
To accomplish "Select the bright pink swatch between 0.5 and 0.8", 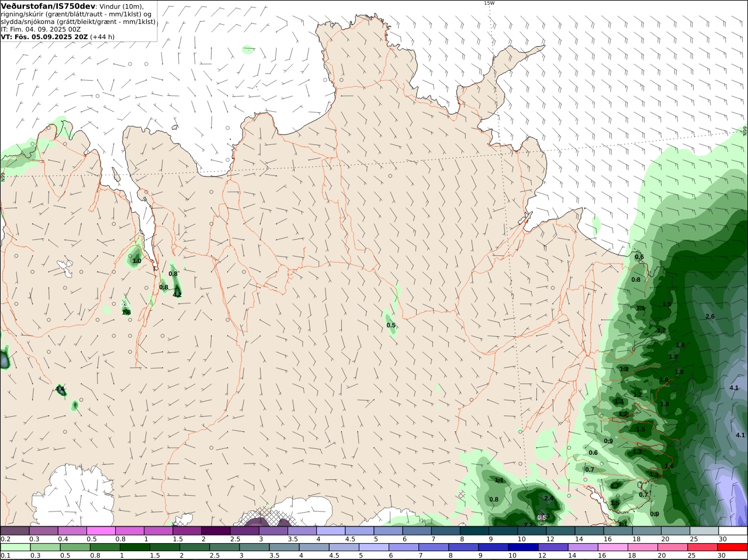I will [101, 530].
